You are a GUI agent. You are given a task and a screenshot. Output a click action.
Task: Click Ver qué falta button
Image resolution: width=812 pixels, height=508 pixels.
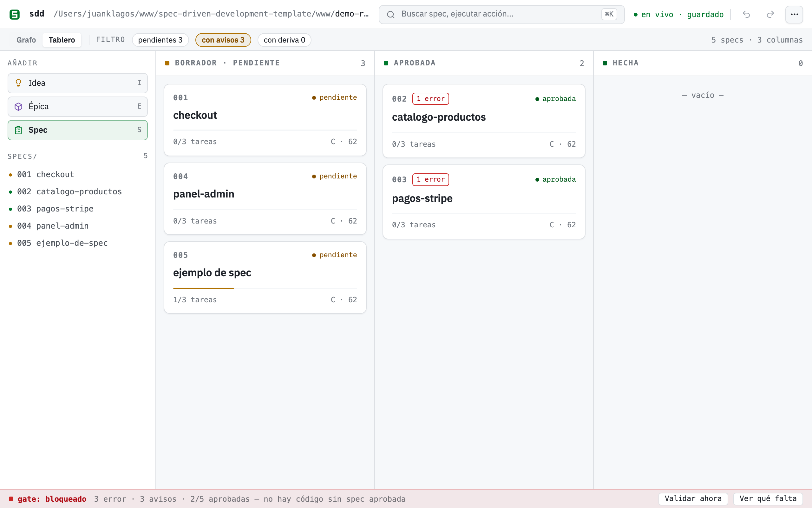768,498
